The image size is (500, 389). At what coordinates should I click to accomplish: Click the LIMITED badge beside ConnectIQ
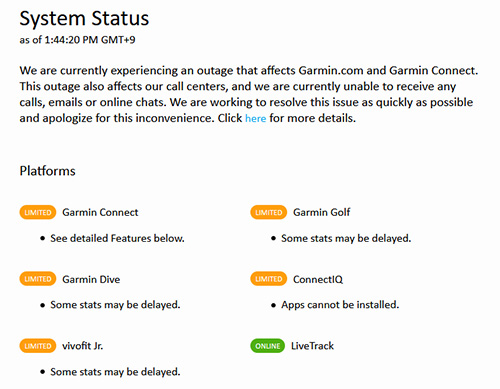click(x=269, y=279)
